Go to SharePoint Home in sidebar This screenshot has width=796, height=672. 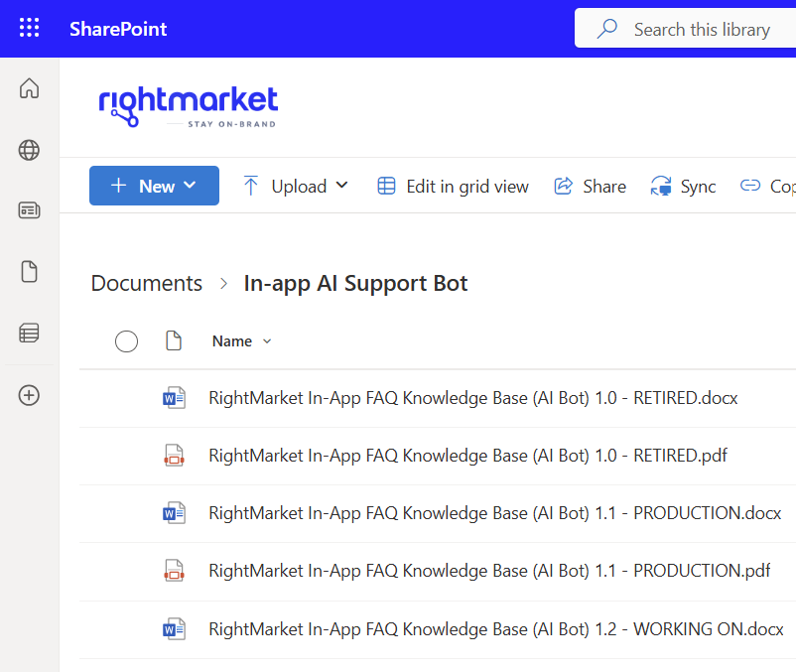coord(30,88)
